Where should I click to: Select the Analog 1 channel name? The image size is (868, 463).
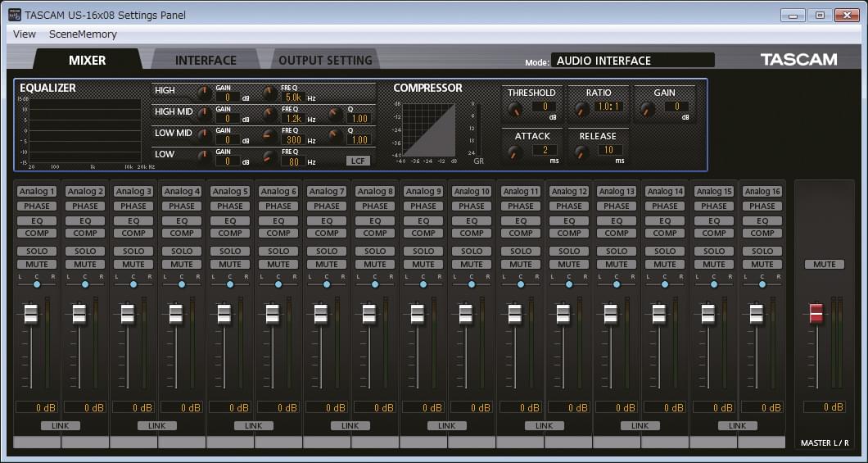click(x=37, y=191)
